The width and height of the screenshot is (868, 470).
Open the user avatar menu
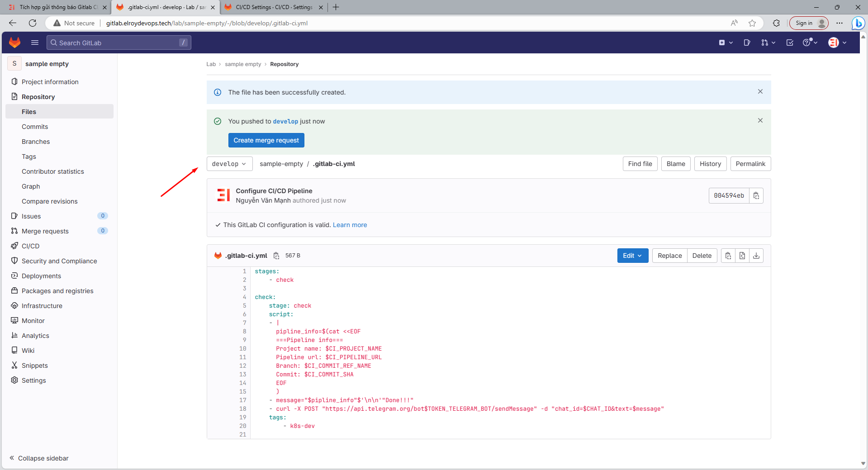(x=837, y=43)
